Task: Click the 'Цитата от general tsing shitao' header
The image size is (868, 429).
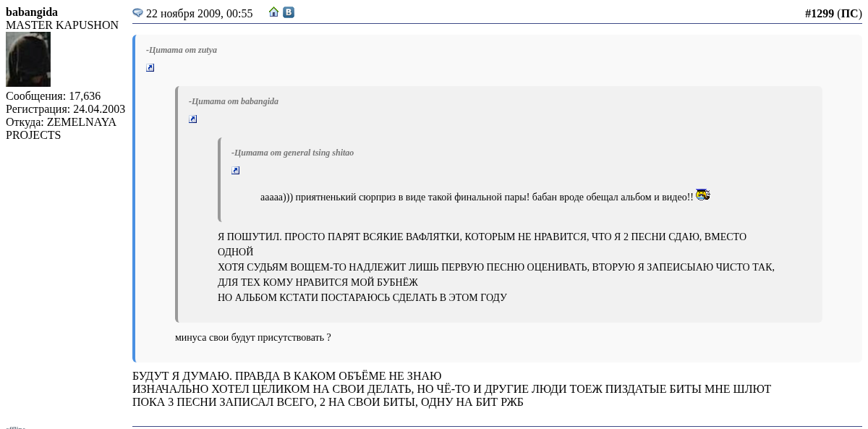Action: coord(292,153)
